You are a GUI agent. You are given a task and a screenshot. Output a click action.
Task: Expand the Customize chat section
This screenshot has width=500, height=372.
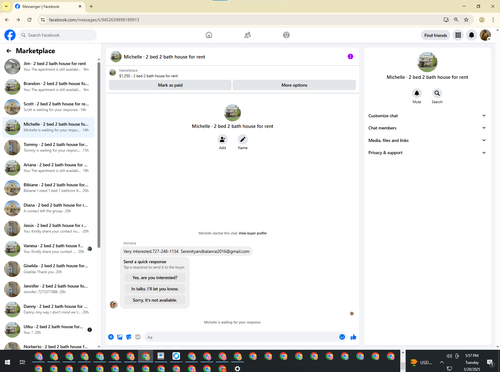[427, 116]
